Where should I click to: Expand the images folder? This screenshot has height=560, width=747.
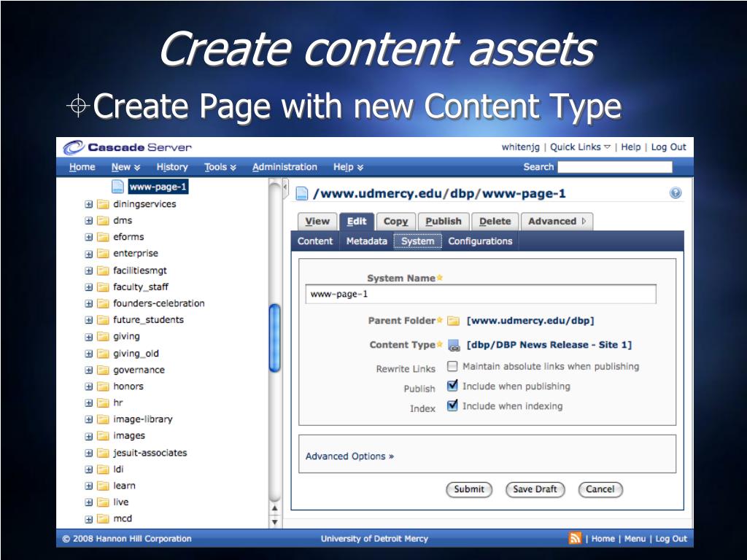point(88,436)
